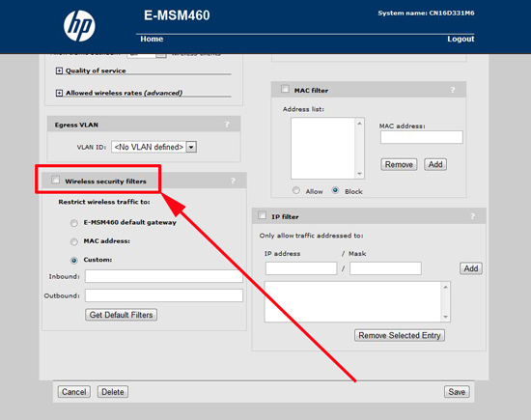Click Logout link
This screenshot has height=420, width=531.
click(x=461, y=39)
